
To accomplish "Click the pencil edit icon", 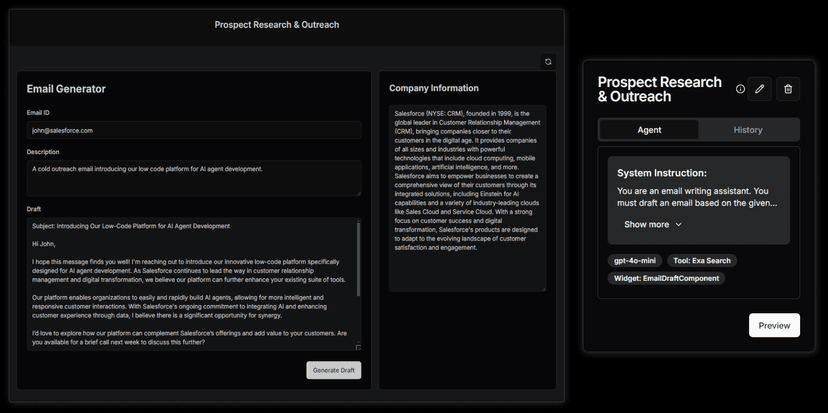I will click(x=760, y=89).
